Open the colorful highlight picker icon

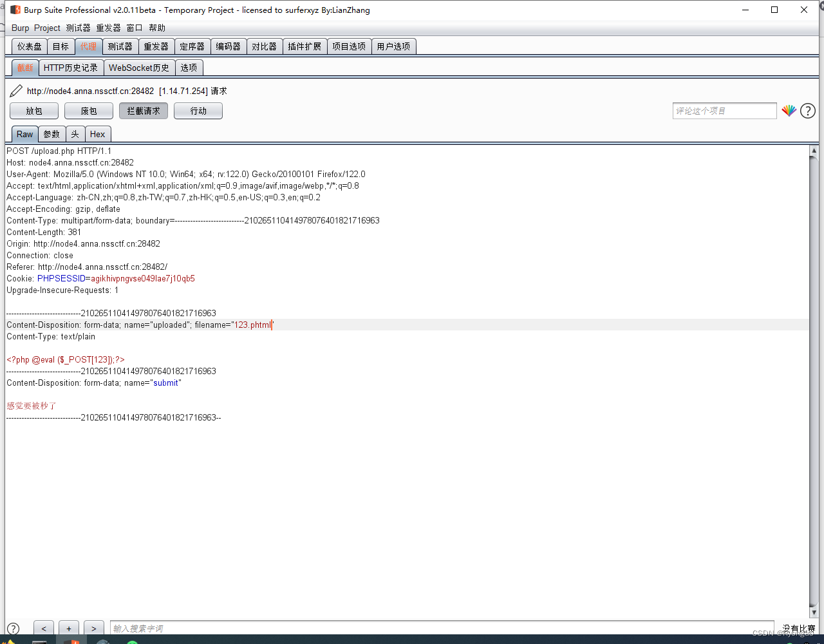[x=789, y=111]
